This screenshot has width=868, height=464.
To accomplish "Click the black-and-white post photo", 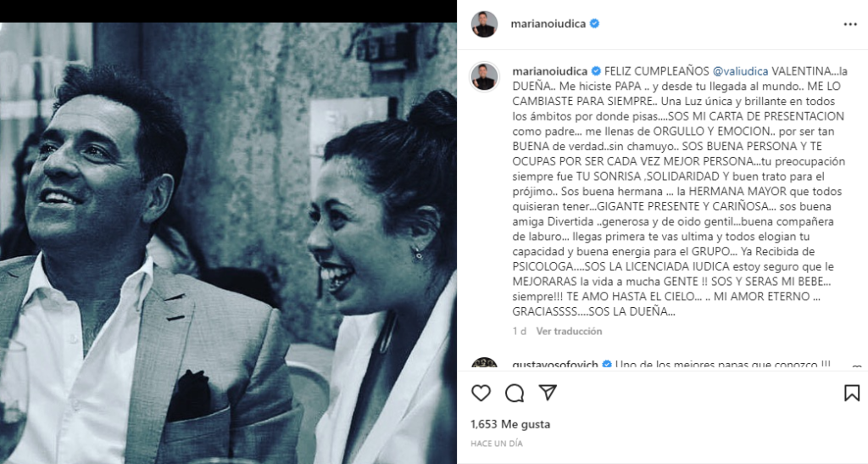I will (228, 243).
